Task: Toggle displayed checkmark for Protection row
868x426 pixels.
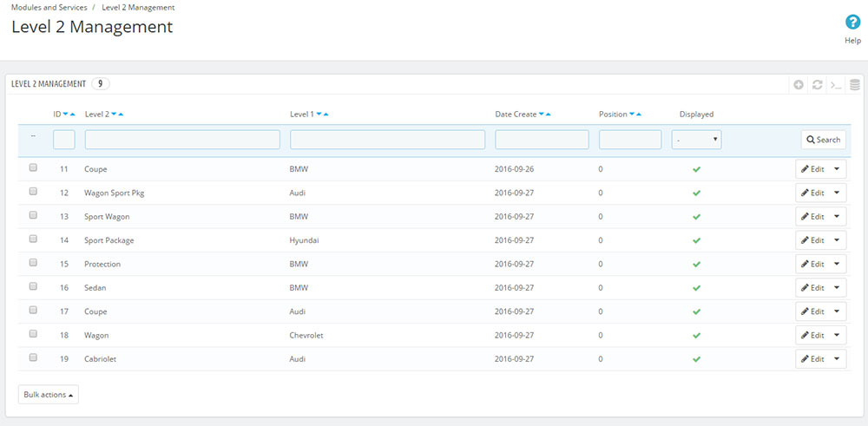Action: pos(696,265)
